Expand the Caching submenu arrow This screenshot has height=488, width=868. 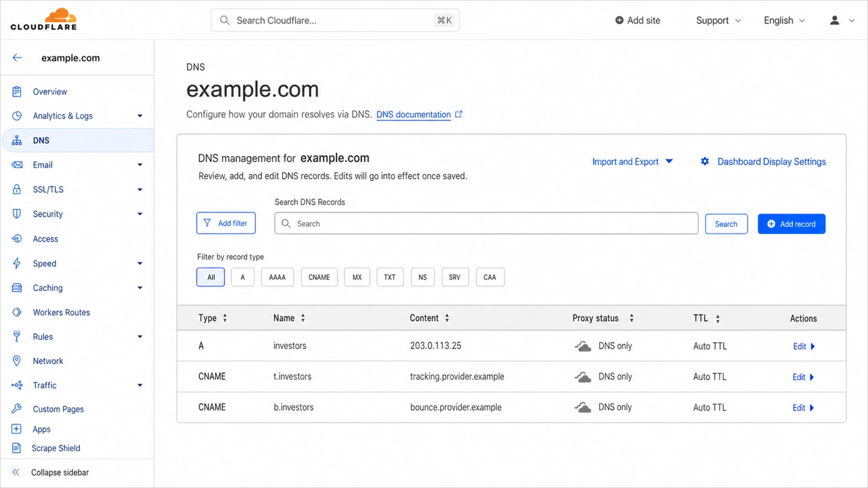point(140,288)
